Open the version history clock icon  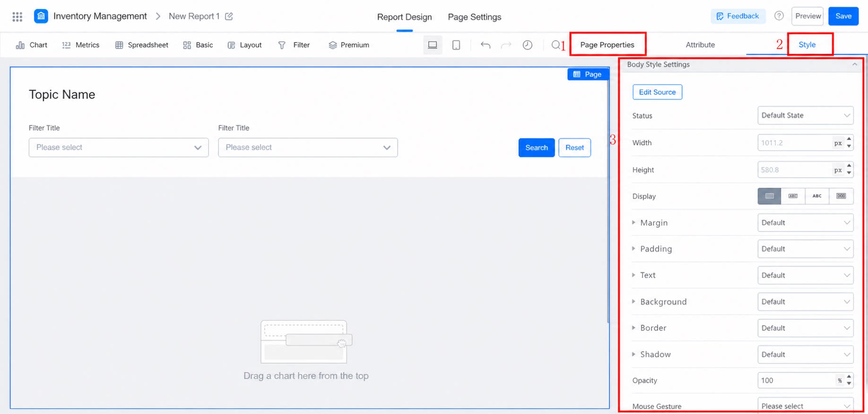click(528, 45)
